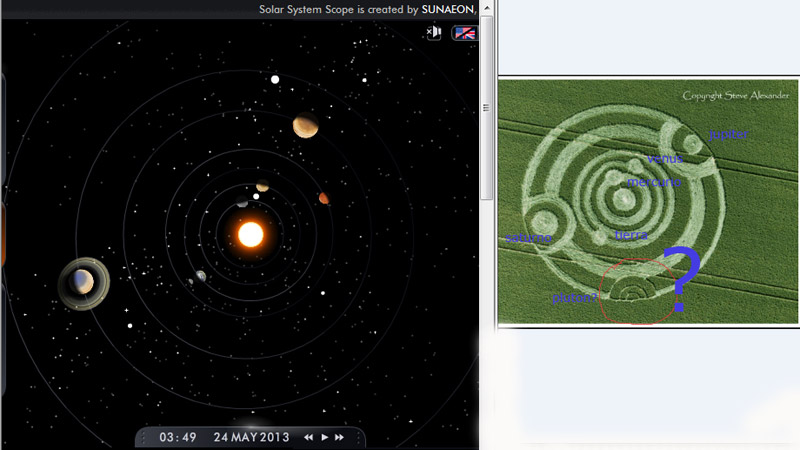
Task: Open the UK flag language selector
Action: point(465,33)
